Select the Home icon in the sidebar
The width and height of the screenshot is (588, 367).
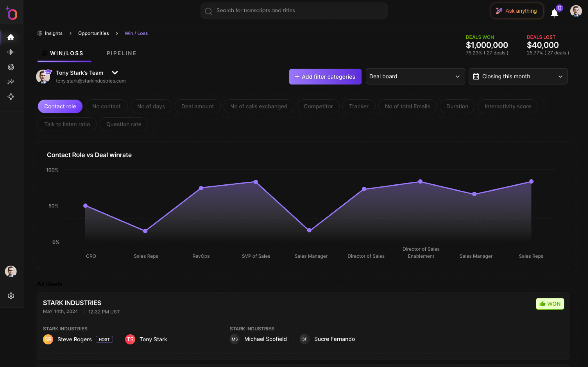tap(11, 37)
